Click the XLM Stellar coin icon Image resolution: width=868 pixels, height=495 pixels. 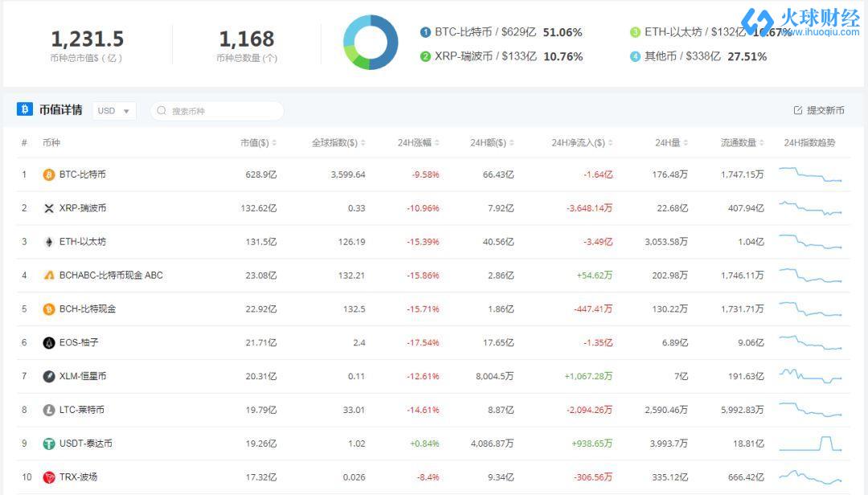[x=49, y=377]
